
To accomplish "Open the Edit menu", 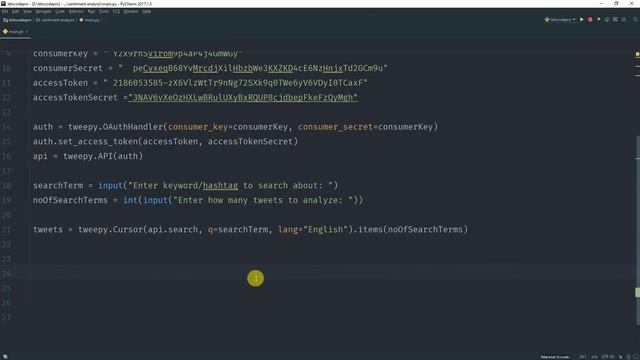I will (x=16, y=11).
